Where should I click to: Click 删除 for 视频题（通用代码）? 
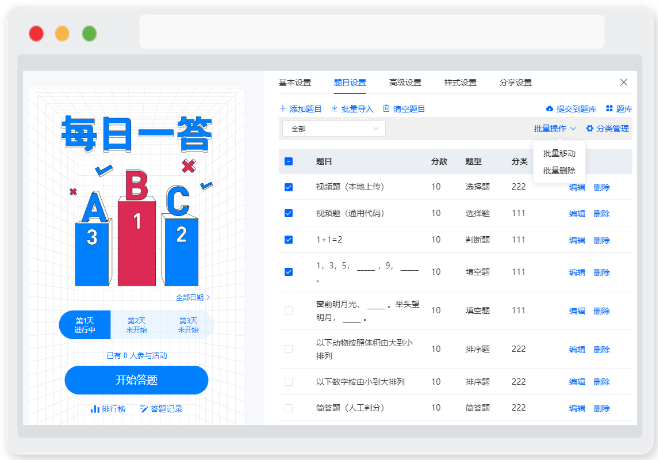(601, 214)
